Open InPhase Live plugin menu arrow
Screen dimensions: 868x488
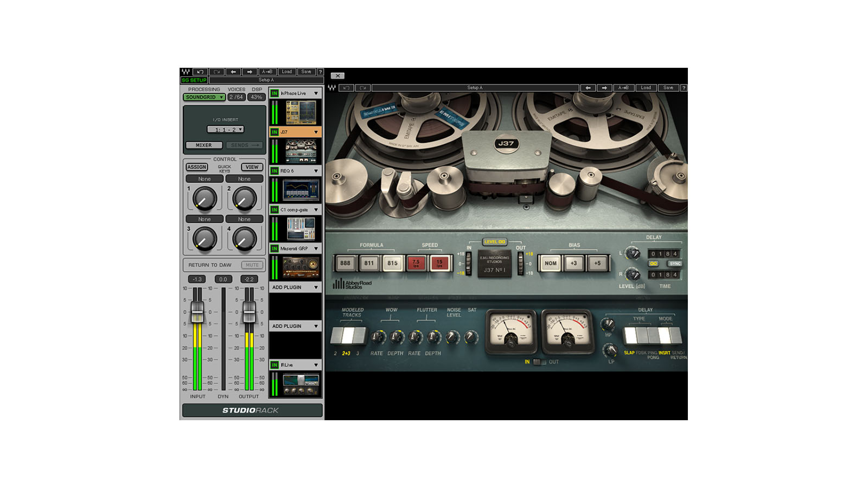click(x=316, y=93)
